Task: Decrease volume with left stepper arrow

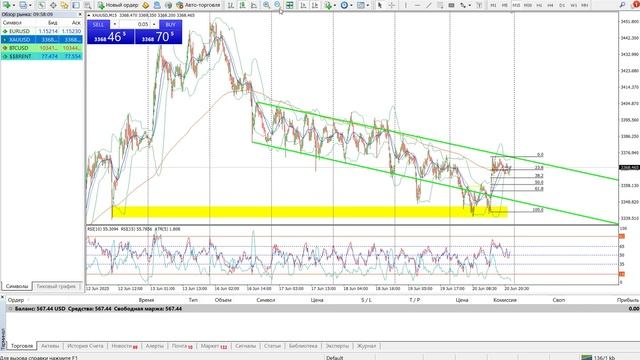Action: coord(115,24)
